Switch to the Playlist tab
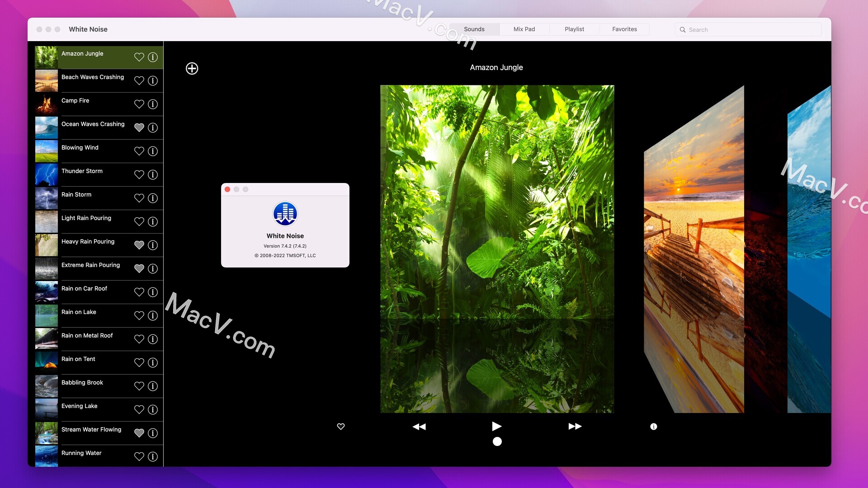Viewport: 868px width, 488px height. point(575,29)
